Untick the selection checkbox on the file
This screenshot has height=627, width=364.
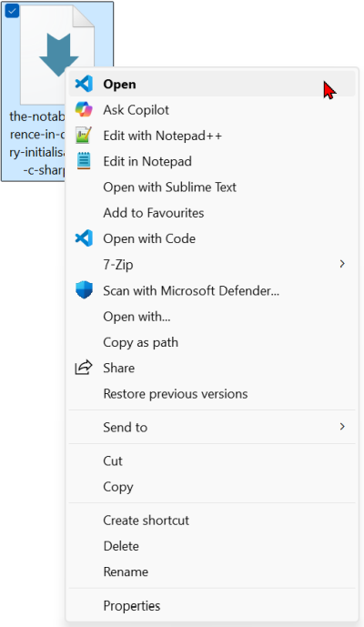(x=12, y=11)
